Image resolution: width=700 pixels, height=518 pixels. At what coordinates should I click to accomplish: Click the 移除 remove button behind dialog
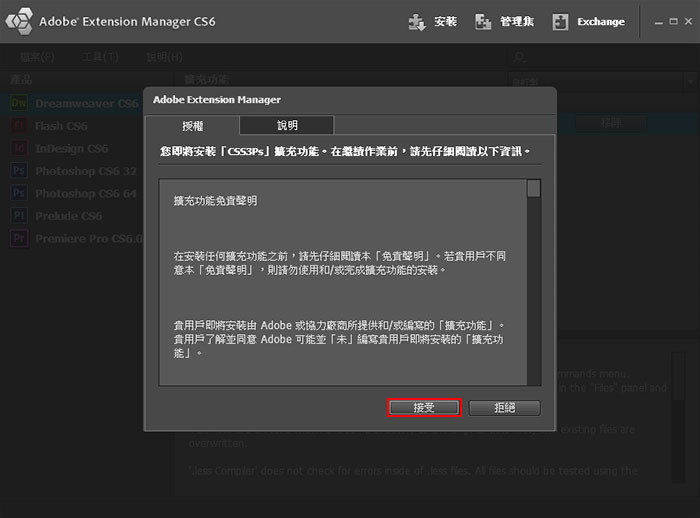610,123
